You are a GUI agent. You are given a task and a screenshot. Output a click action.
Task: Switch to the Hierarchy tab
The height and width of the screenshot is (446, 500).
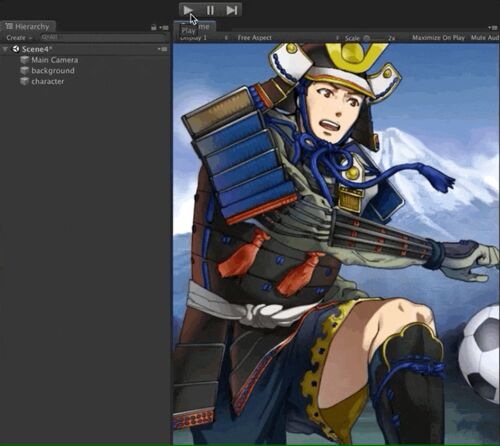coord(28,26)
